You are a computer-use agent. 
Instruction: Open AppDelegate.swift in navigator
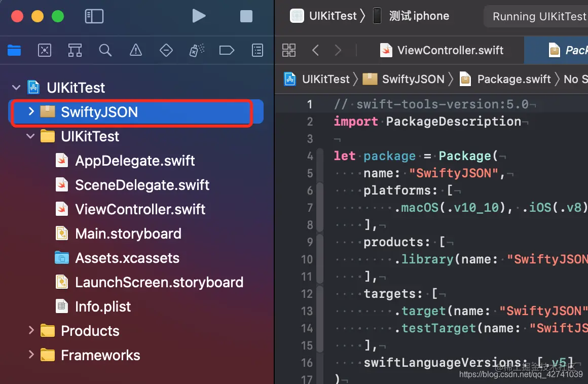click(125, 161)
